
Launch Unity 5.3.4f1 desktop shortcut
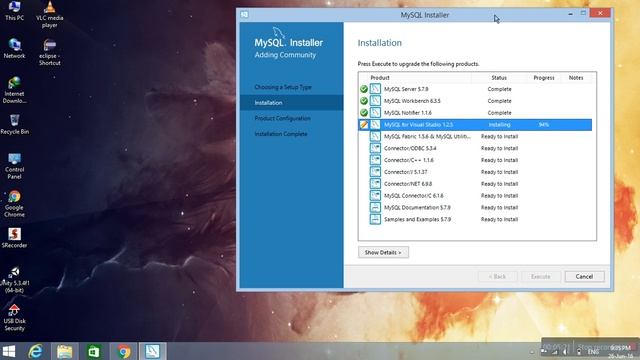click(x=14, y=280)
